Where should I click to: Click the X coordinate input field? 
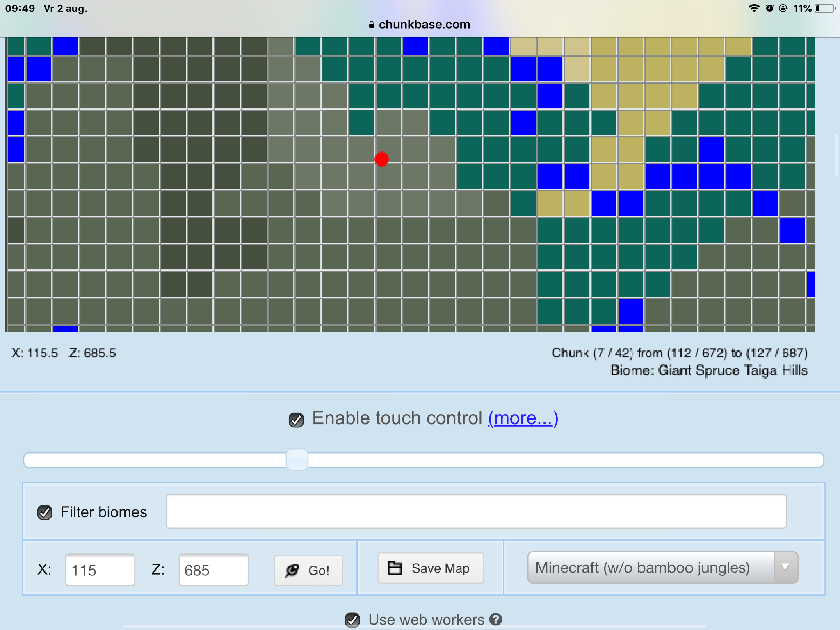100,570
